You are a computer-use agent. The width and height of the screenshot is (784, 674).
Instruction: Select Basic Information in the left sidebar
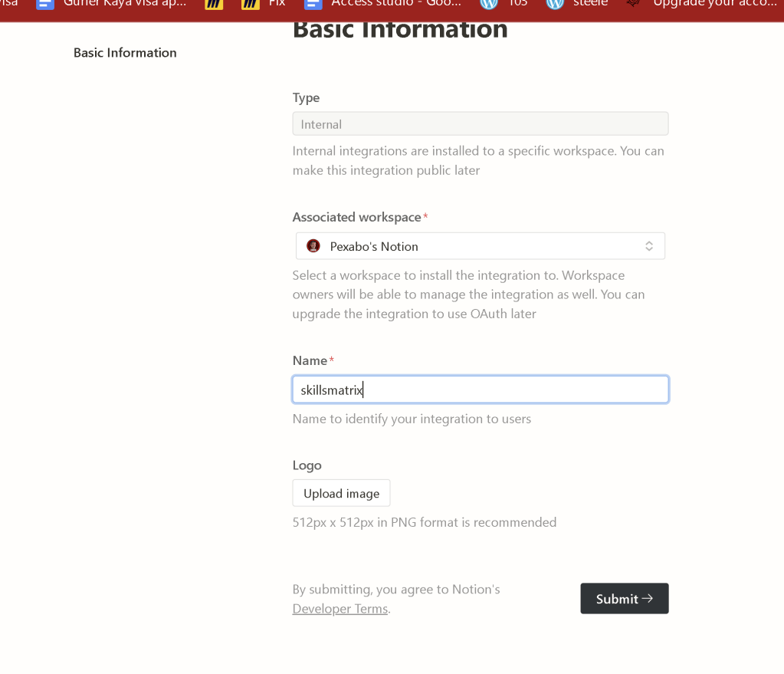125,53
